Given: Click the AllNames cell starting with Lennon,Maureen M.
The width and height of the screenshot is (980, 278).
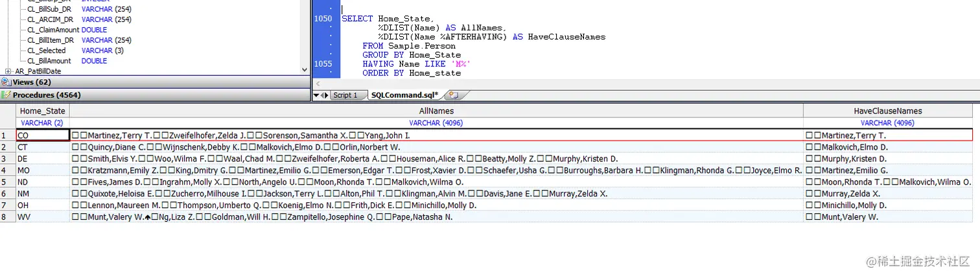Looking at the screenshot, I should (436, 205).
